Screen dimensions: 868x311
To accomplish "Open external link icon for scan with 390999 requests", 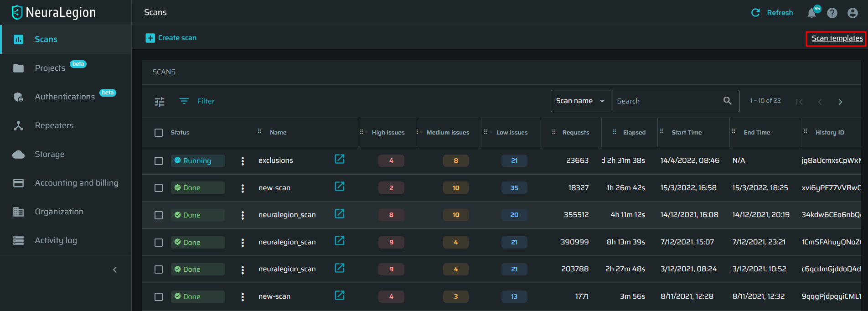I will point(340,240).
